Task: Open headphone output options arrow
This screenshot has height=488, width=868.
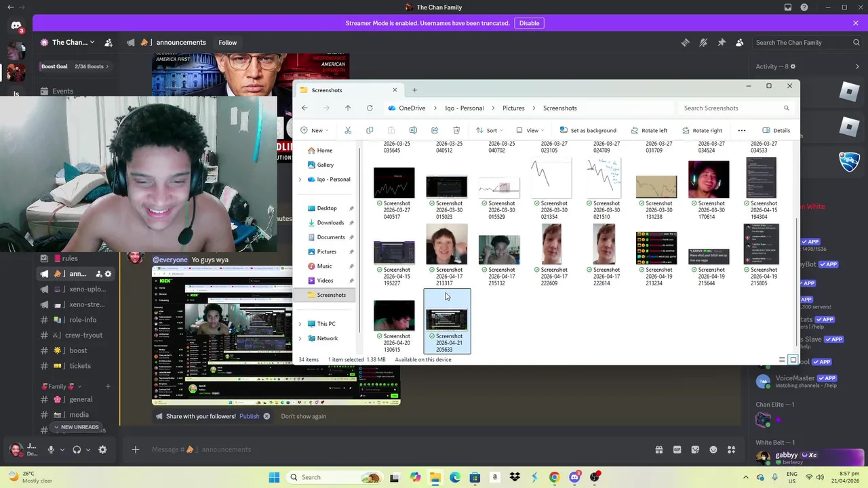Action: pyautogui.click(x=88, y=449)
